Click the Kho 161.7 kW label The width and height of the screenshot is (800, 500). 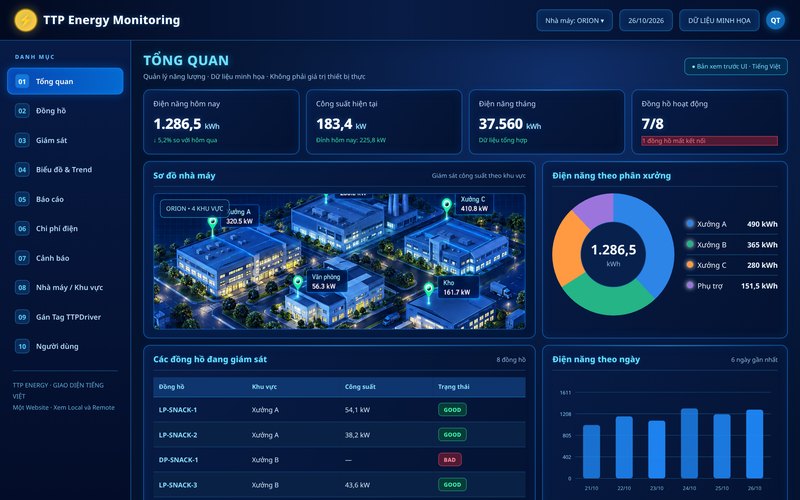click(458, 287)
